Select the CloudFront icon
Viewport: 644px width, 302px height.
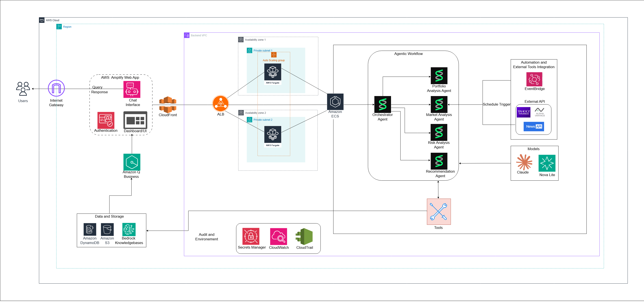(x=168, y=104)
